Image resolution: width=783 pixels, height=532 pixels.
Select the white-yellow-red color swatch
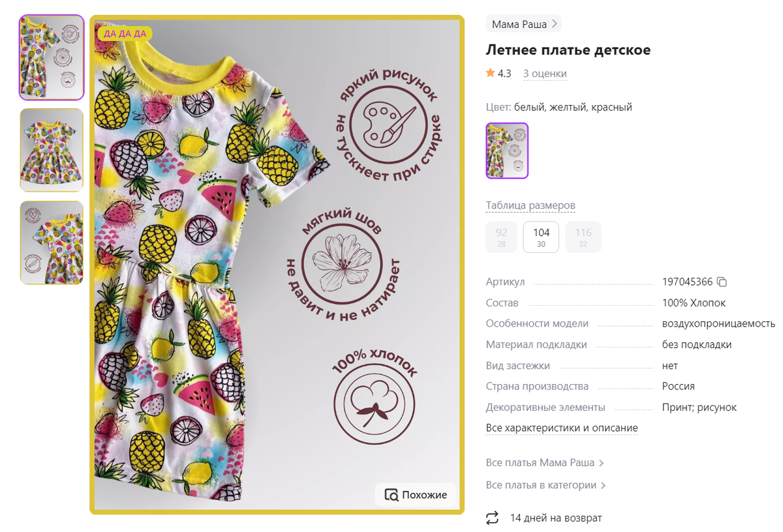coord(507,151)
